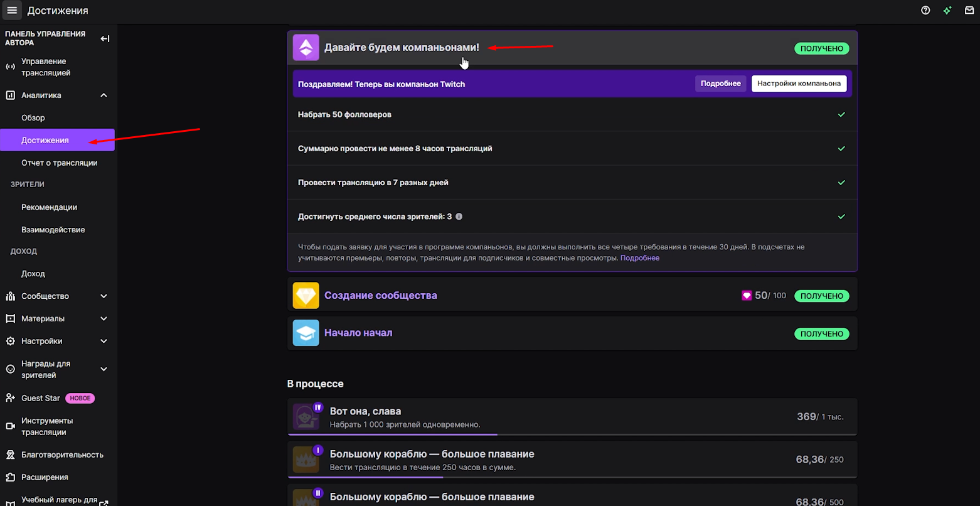Expand the Материалы section
980x506 pixels.
coord(104,319)
